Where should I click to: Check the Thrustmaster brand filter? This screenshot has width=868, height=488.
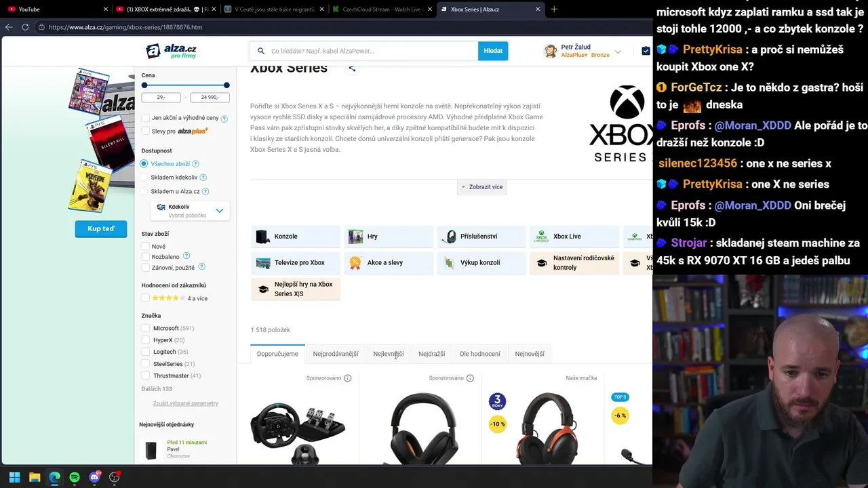point(145,376)
